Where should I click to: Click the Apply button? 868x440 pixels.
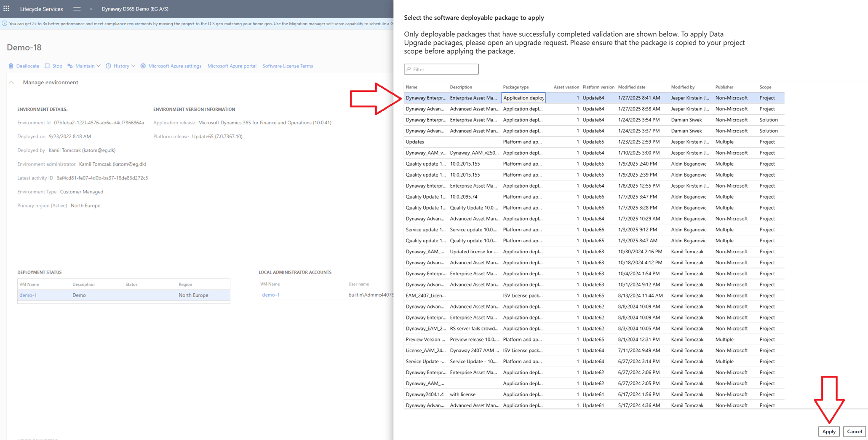[828, 431]
